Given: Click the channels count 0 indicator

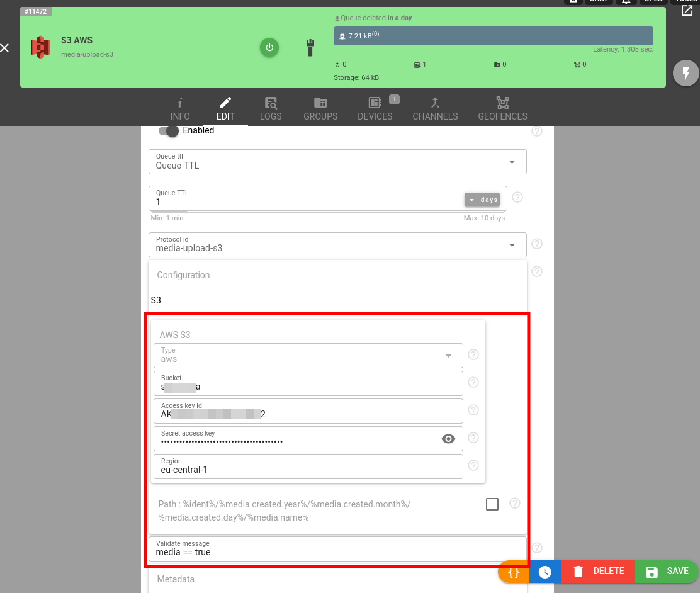Looking at the screenshot, I should point(341,64).
